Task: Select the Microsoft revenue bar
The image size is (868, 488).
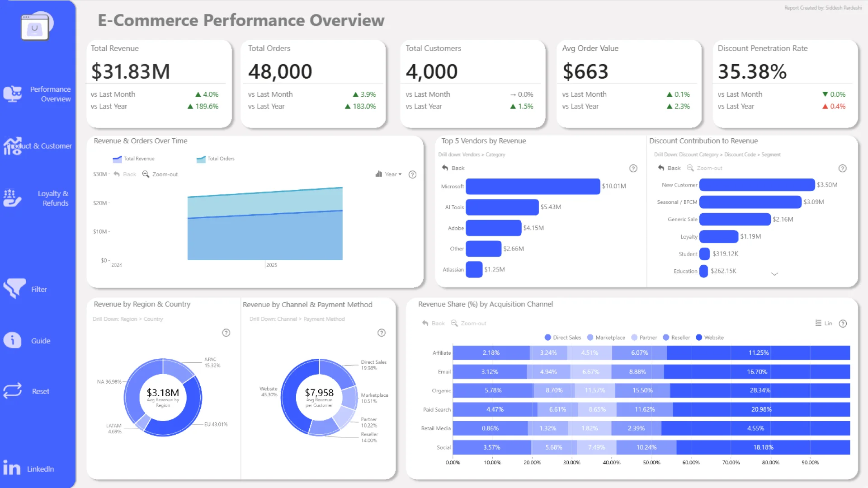Action: tap(533, 186)
